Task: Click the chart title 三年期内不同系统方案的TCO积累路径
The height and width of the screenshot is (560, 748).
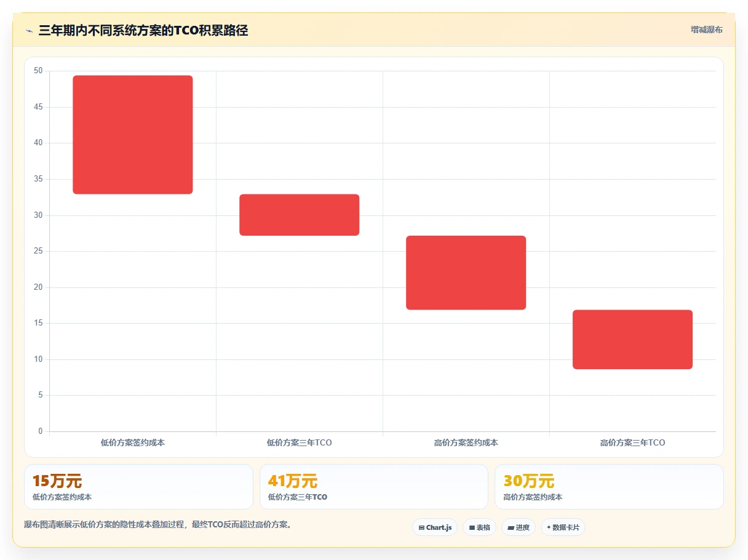Action: [143, 30]
